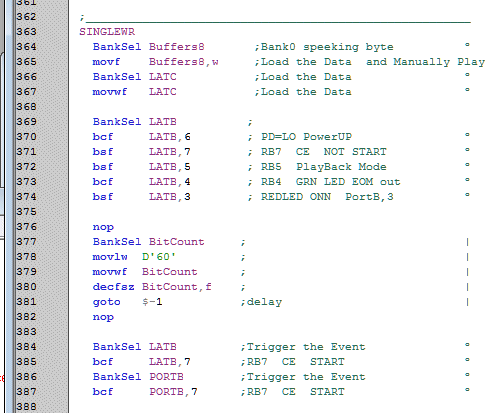
Task: Click 'LATB,4' operand on line 373
Action: (x=170, y=182)
